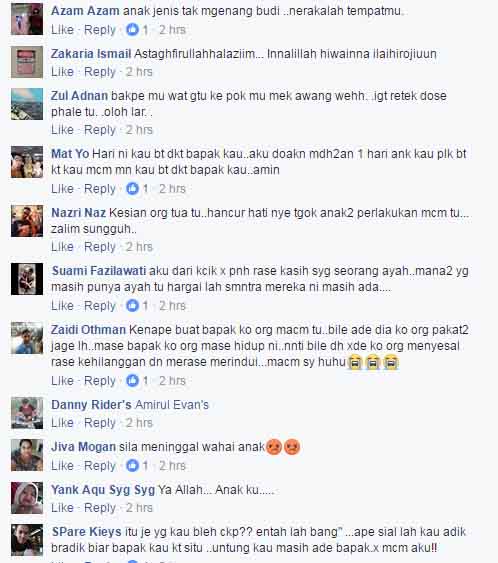The height and width of the screenshot is (563, 498).
Task: Like Yank Aqu Syg Syg's comment
Action: pyautogui.click(x=62, y=508)
